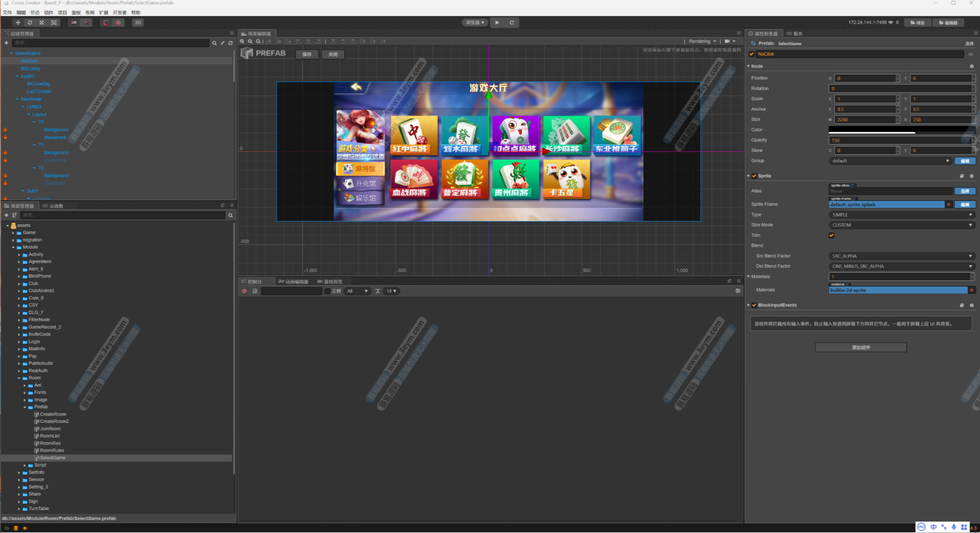Clear the console log
Image resolution: width=980 pixels, height=533 pixels.
click(244, 291)
